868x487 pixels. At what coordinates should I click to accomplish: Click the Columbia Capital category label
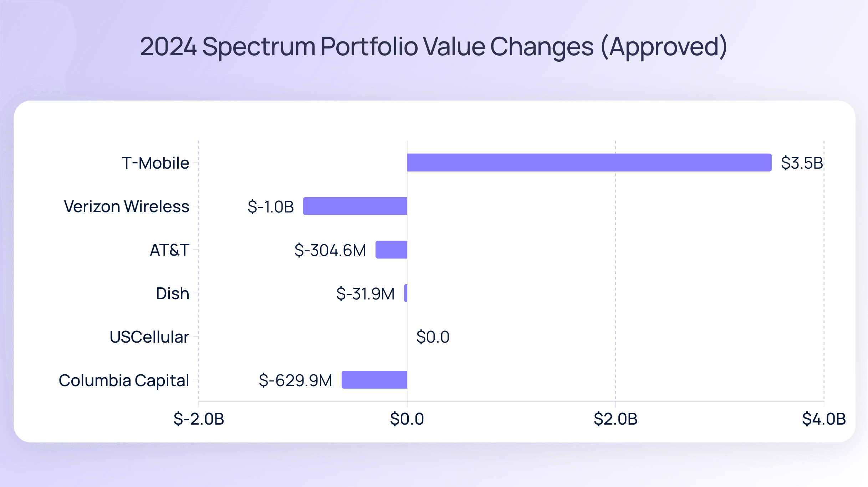tap(124, 380)
